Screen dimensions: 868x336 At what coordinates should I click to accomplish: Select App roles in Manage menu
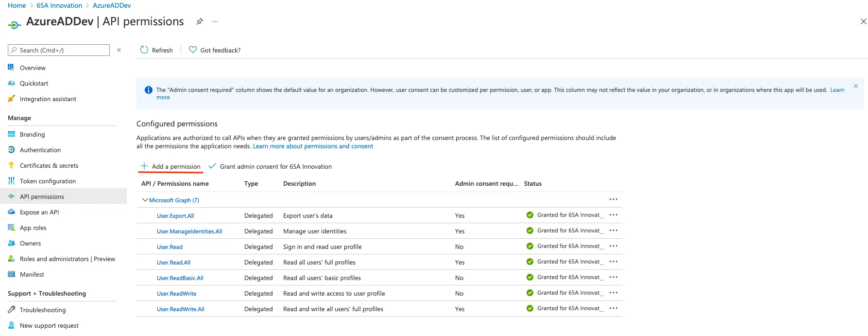point(33,228)
